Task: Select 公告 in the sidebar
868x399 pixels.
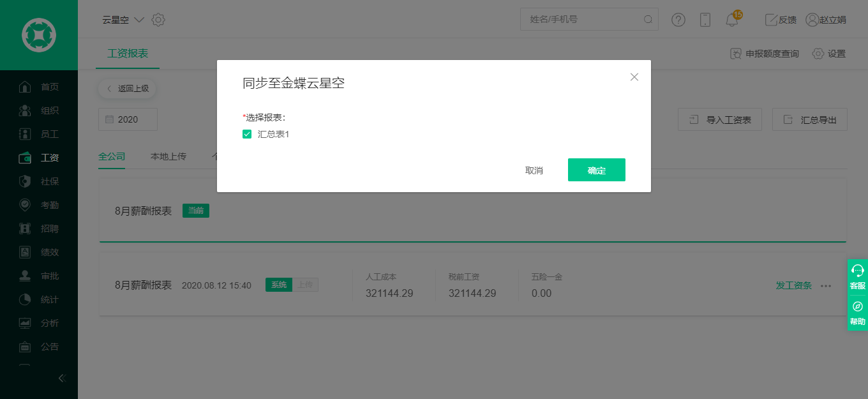Action: (x=39, y=347)
